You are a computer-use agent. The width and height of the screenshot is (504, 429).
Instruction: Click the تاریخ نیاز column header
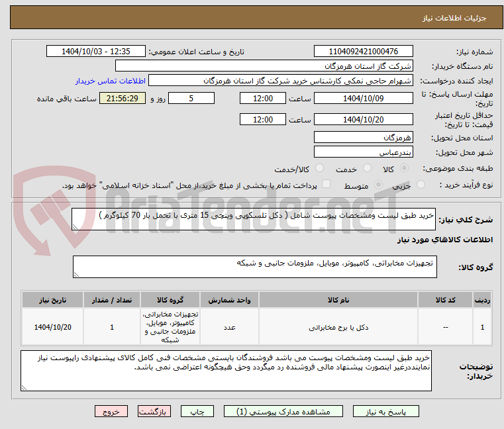click(x=53, y=300)
